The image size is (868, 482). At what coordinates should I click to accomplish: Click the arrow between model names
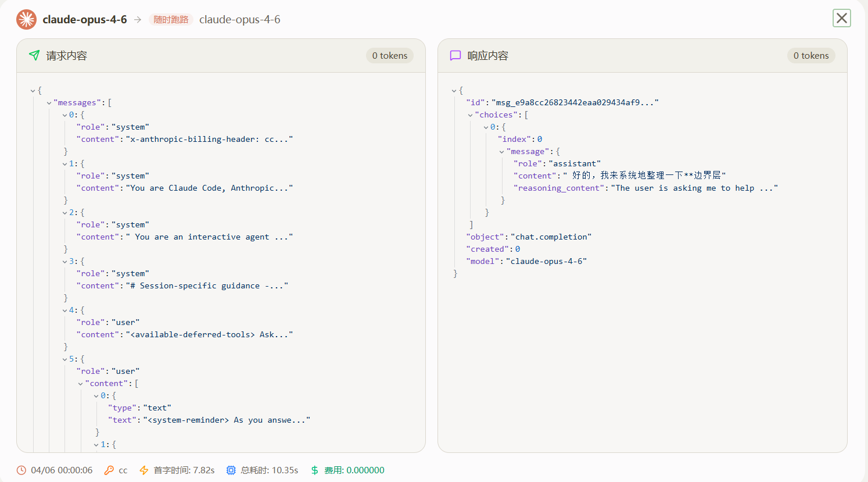click(138, 20)
